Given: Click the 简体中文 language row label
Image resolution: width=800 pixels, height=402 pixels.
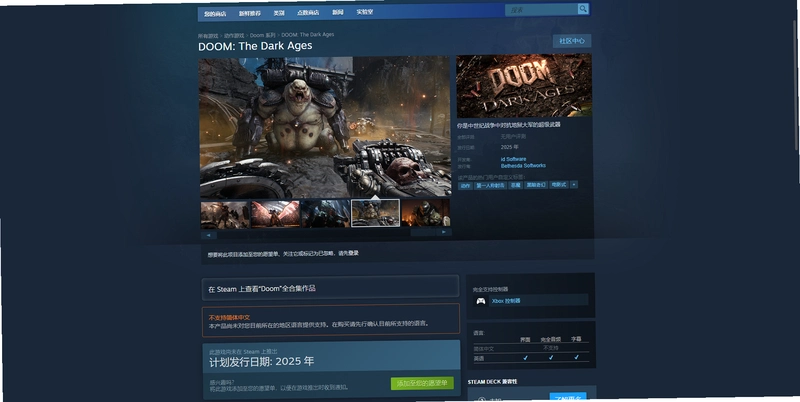Looking at the screenshot, I should [x=484, y=349].
